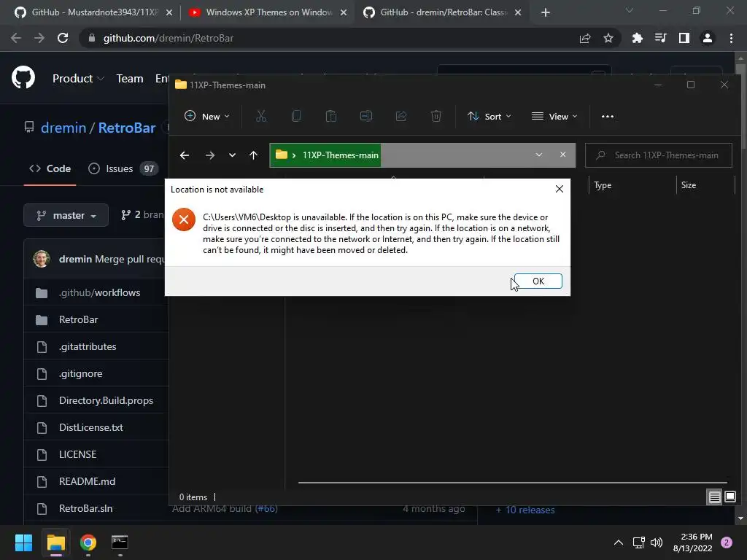
Task: Open the See more ellipsis menu
Action: [x=608, y=116]
